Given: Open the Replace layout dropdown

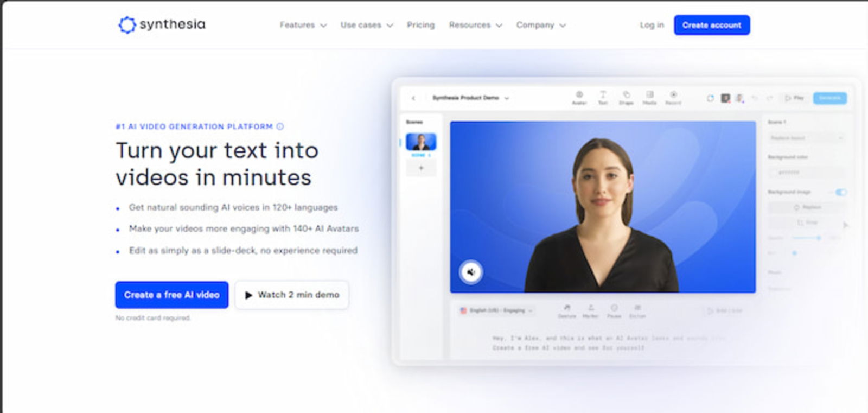Looking at the screenshot, I should coord(806,138).
